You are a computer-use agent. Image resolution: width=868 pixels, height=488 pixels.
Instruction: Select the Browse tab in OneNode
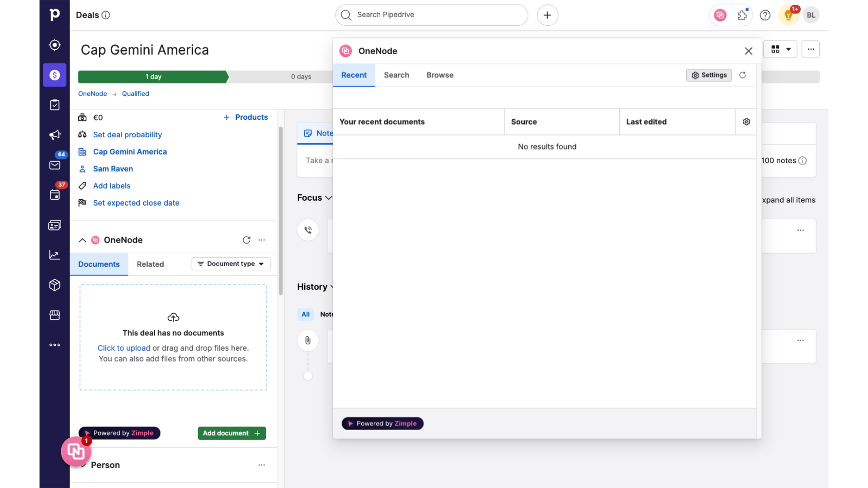439,75
